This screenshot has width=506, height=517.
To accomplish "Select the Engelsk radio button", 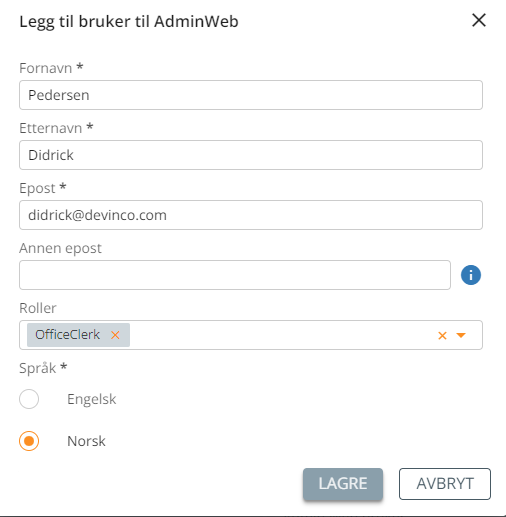I will (29, 399).
